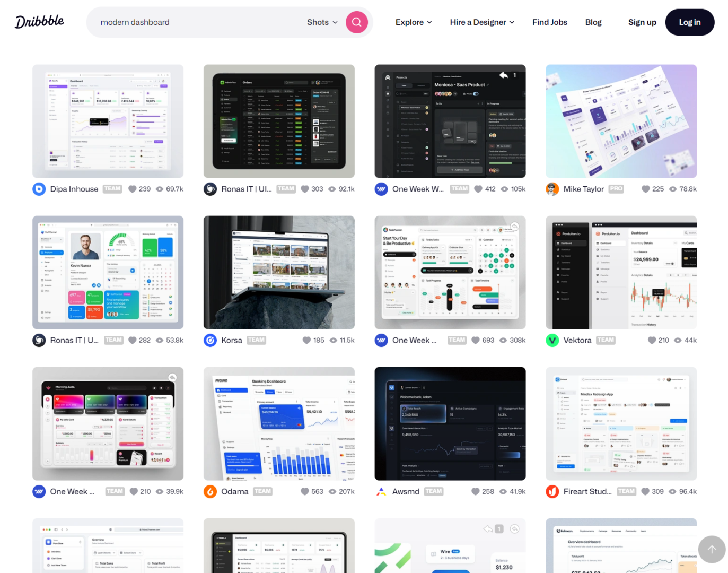Click the views eye icon showing 11.5k

333,340
